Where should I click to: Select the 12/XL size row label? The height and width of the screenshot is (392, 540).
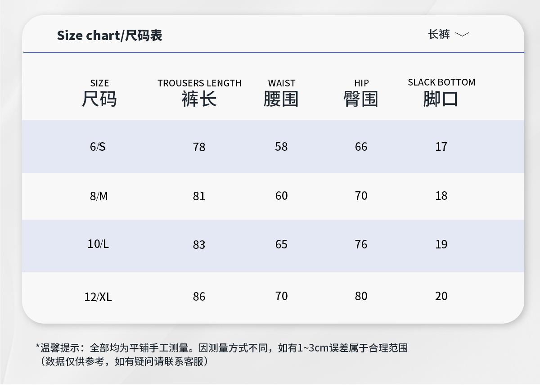[98, 297]
